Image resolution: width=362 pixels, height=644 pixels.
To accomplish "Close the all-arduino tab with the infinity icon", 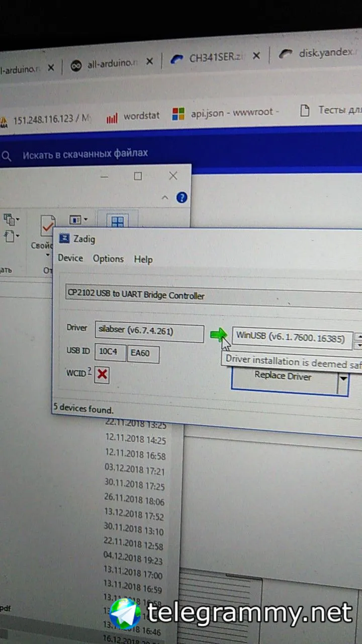I will [149, 62].
